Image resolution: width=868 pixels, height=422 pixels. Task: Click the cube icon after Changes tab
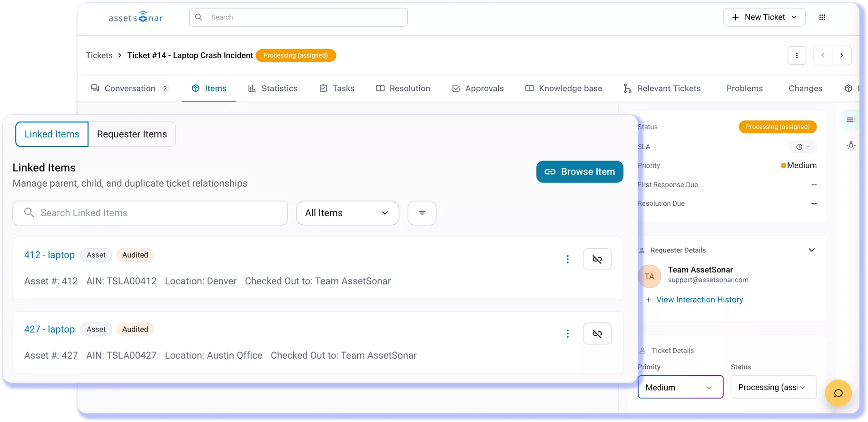(x=848, y=88)
